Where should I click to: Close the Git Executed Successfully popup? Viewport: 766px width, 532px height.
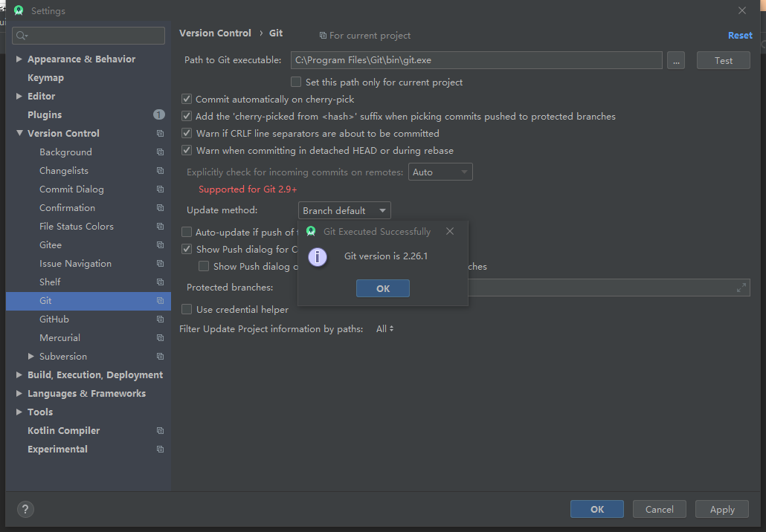pyautogui.click(x=450, y=231)
